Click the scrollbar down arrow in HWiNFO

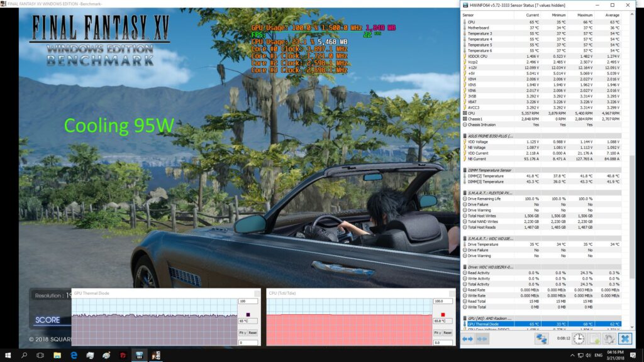(x=631, y=327)
